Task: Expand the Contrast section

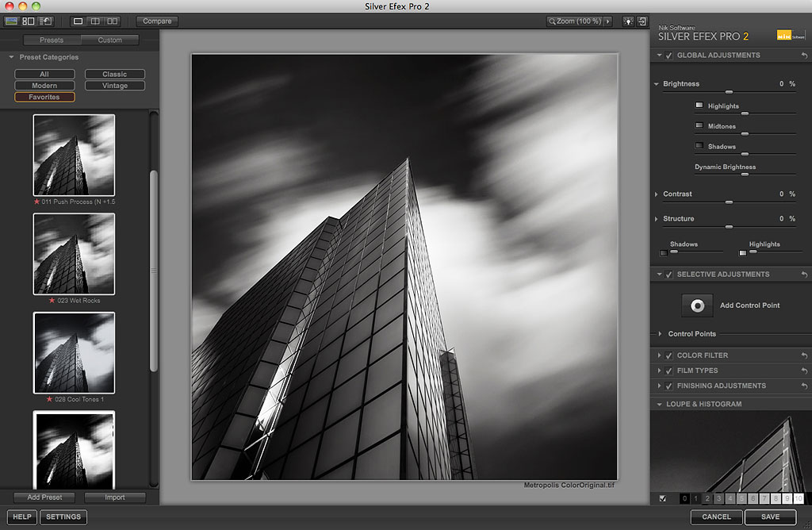Action: pyautogui.click(x=657, y=194)
